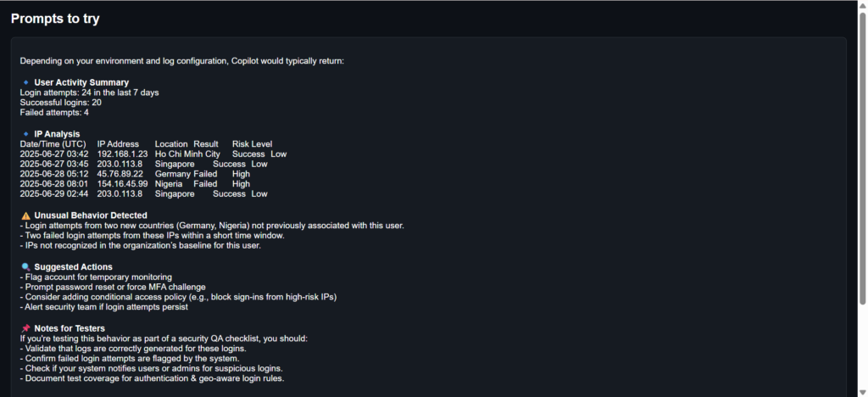The height and width of the screenshot is (397, 868).
Task: Click the "User Activity Summary" heading text
Action: coord(81,82)
